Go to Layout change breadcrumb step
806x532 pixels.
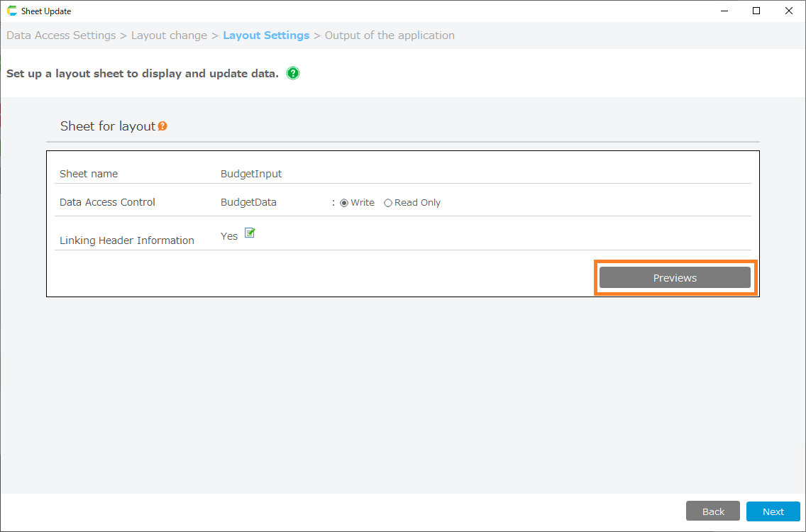169,35
